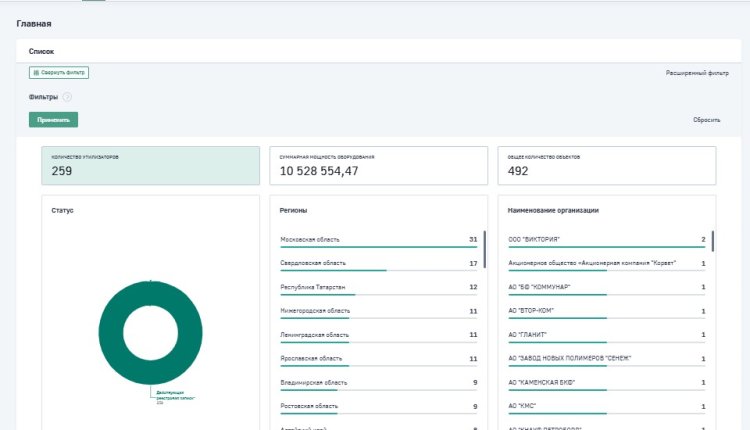Viewport: 750px width, 430px height.
Task: Select Свердловская область row
Action: (x=379, y=265)
